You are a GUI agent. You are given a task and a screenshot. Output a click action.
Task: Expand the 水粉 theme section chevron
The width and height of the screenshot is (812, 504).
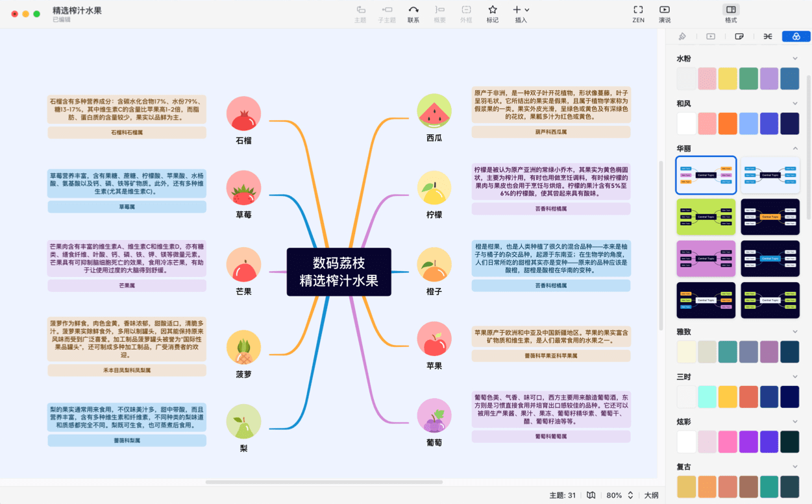795,59
